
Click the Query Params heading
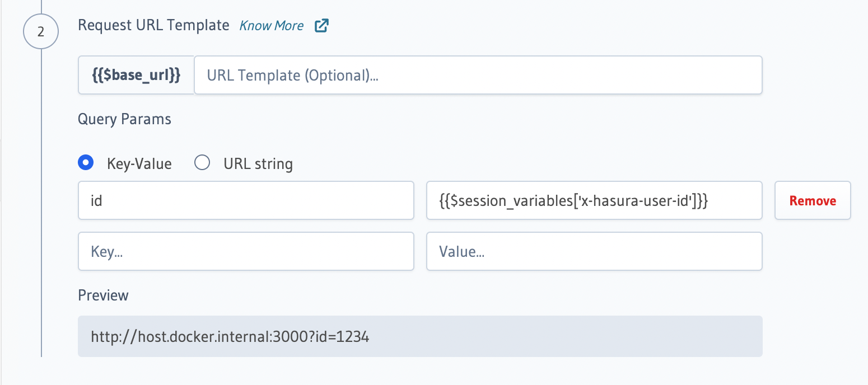(x=124, y=119)
